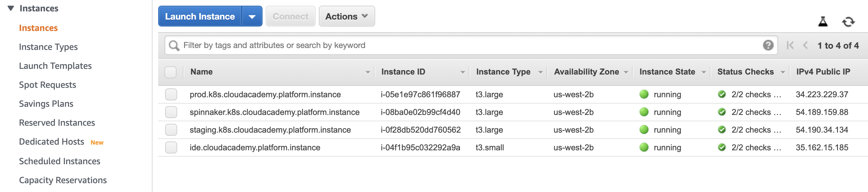Click the green running status dot for the prod instance

pyautogui.click(x=644, y=94)
